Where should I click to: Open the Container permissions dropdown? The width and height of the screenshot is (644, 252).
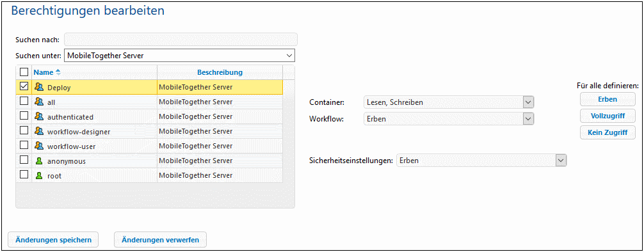449,102
